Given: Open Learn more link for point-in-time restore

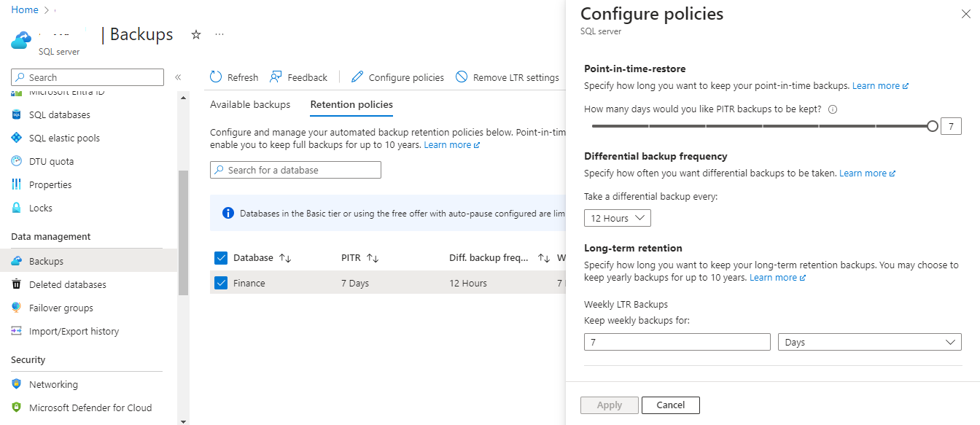Looking at the screenshot, I should [x=880, y=85].
